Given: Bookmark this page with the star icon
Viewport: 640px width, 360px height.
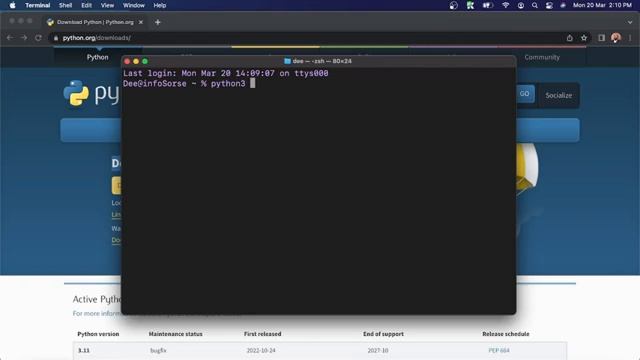Looking at the screenshot, I should click(x=584, y=38).
